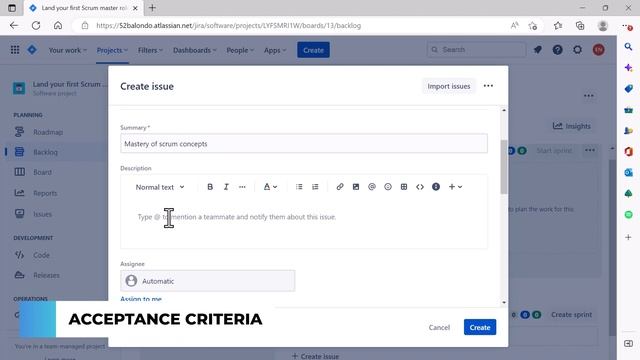Insert an info panel
Screen dimensions: 640x360
[436, 187]
